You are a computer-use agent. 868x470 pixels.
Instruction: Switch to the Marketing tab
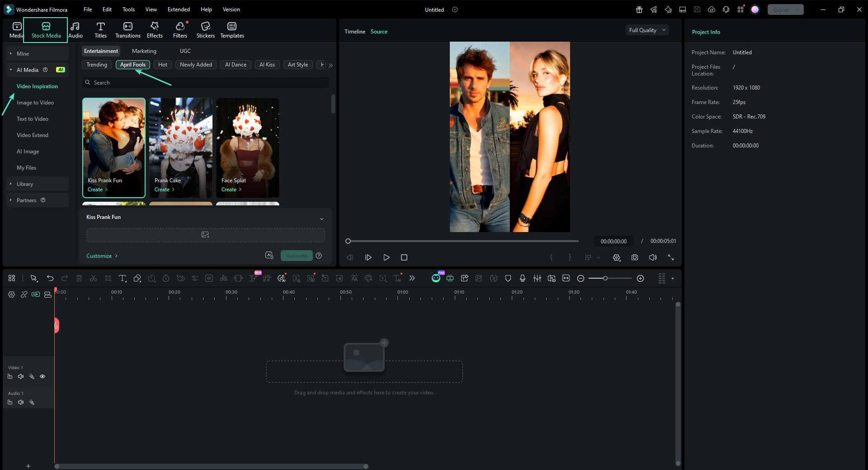click(x=144, y=51)
